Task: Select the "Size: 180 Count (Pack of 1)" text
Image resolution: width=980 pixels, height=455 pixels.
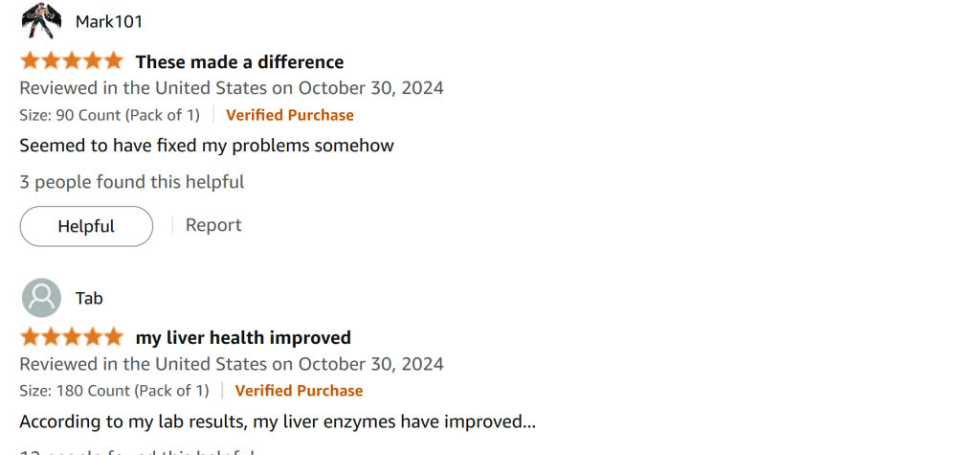Action: tap(114, 391)
